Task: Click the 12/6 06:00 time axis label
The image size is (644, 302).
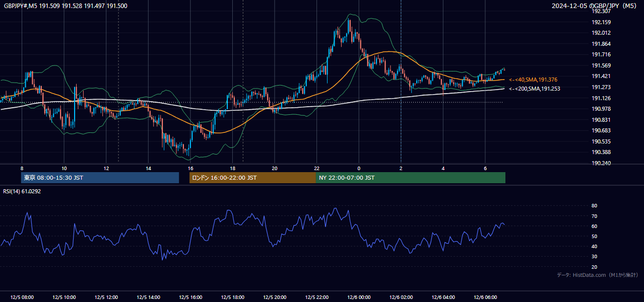Action: tap(485, 297)
